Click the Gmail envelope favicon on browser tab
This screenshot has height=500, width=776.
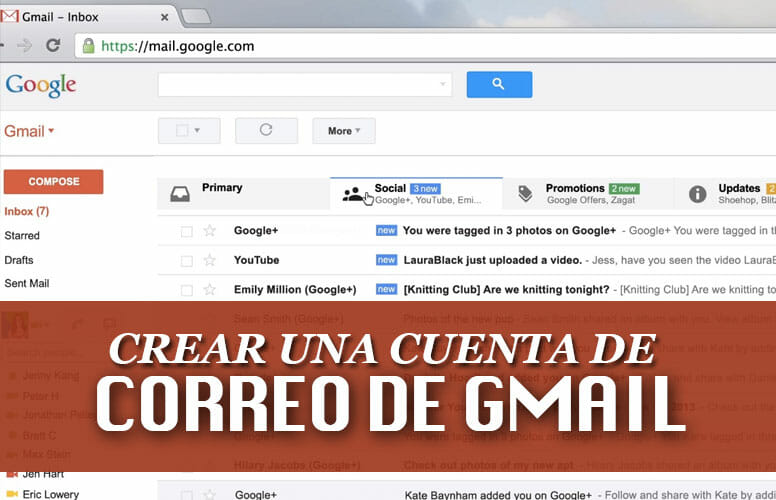9,16
